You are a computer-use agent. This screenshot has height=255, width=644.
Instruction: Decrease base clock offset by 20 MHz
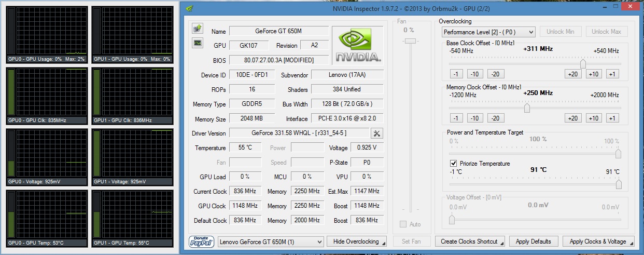[495, 74]
